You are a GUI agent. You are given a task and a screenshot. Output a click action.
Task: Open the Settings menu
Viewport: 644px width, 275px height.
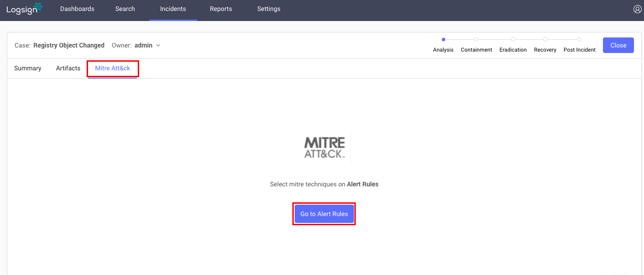(x=269, y=9)
